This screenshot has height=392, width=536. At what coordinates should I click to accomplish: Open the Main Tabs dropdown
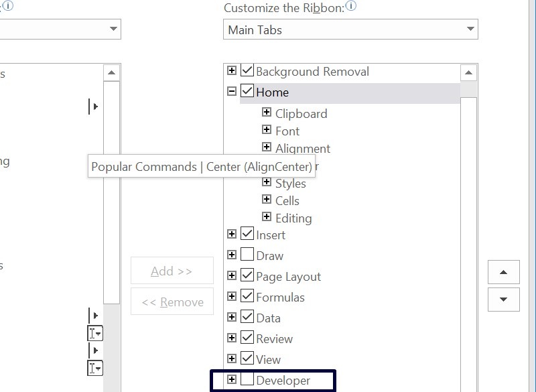[468, 29]
